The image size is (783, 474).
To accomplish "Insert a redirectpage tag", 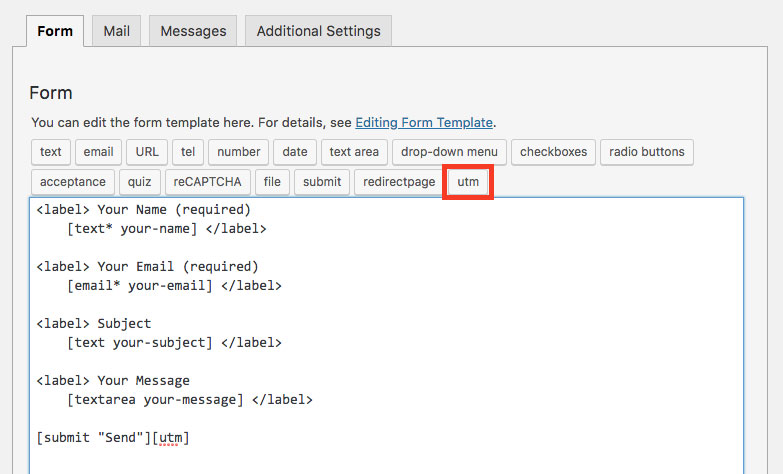I will point(399,182).
